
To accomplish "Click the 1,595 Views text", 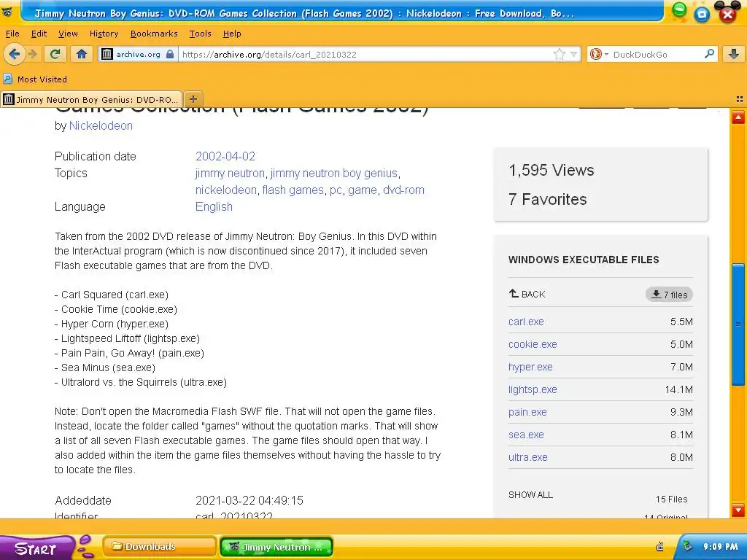I will point(551,170).
